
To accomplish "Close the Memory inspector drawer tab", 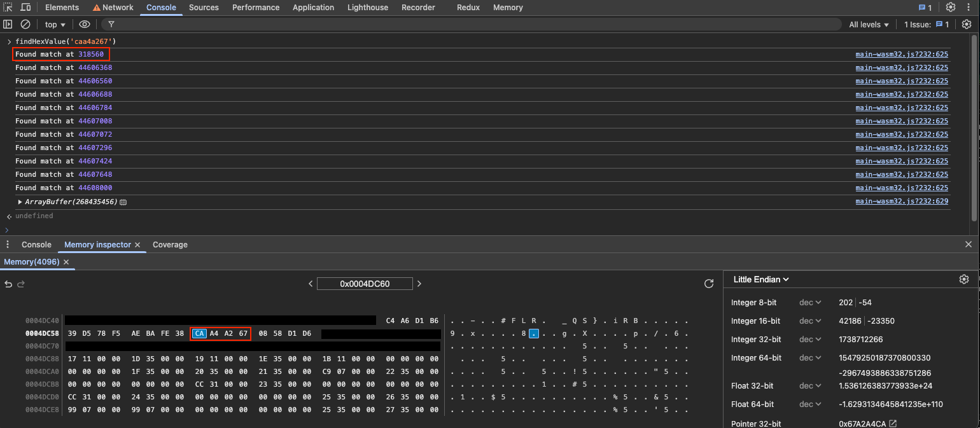I will pyautogui.click(x=137, y=244).
